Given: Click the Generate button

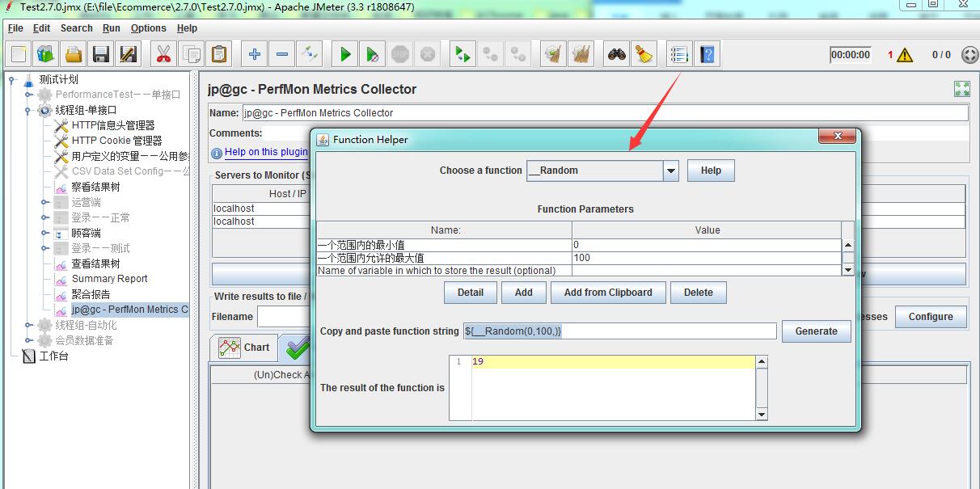Looking at the screenshot, I should pos(817,331).
